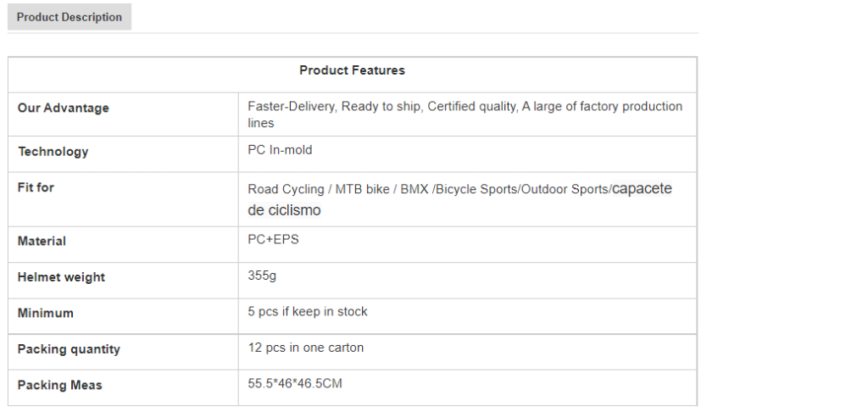This screenshot has height=412, width=868.
Task: Select the Helmet weight label
Action: click(61, 277)
